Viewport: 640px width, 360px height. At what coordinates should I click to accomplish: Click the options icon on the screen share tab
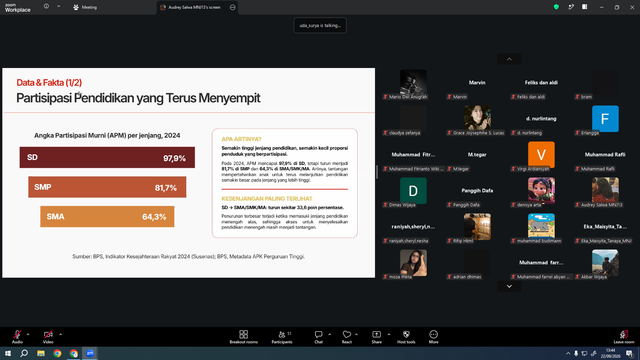coord(233,7)
